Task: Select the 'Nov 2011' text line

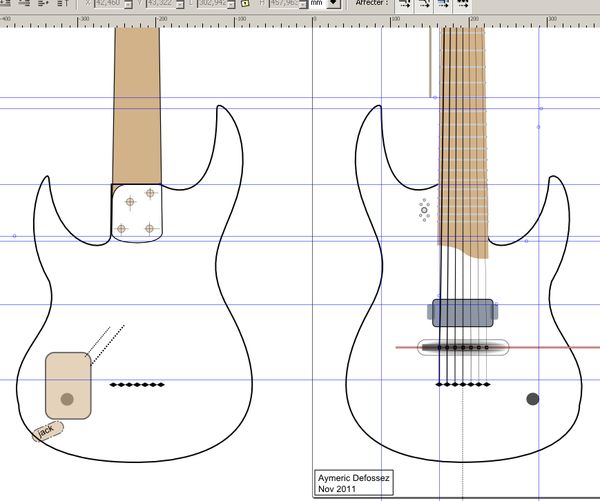Action: click(x=337, y=489)
